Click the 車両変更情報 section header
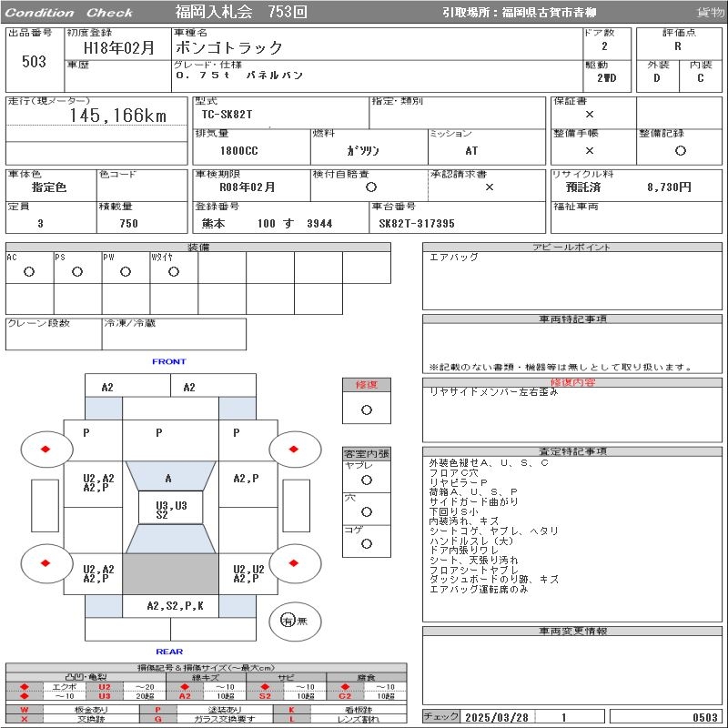 pyautogui.click(x=572, y=631)
